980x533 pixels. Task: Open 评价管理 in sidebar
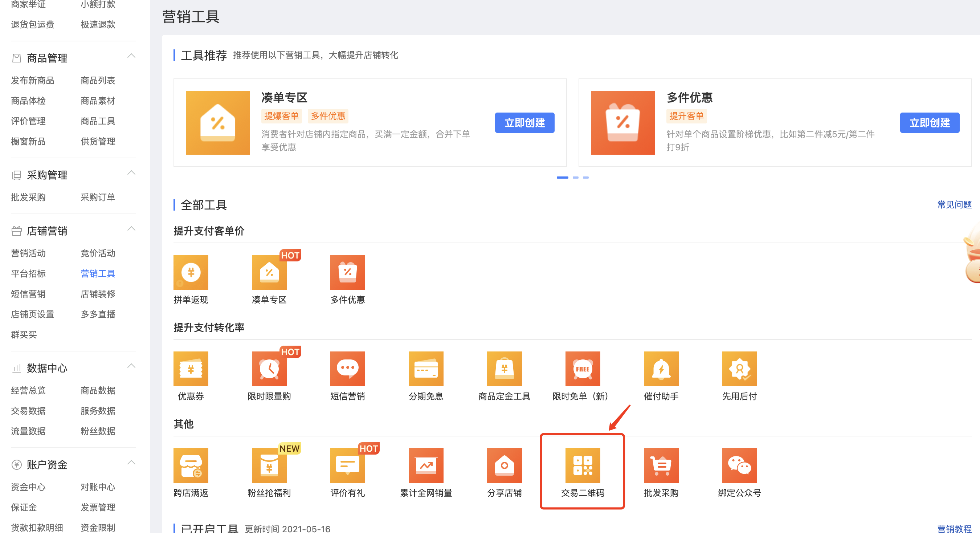28,121
